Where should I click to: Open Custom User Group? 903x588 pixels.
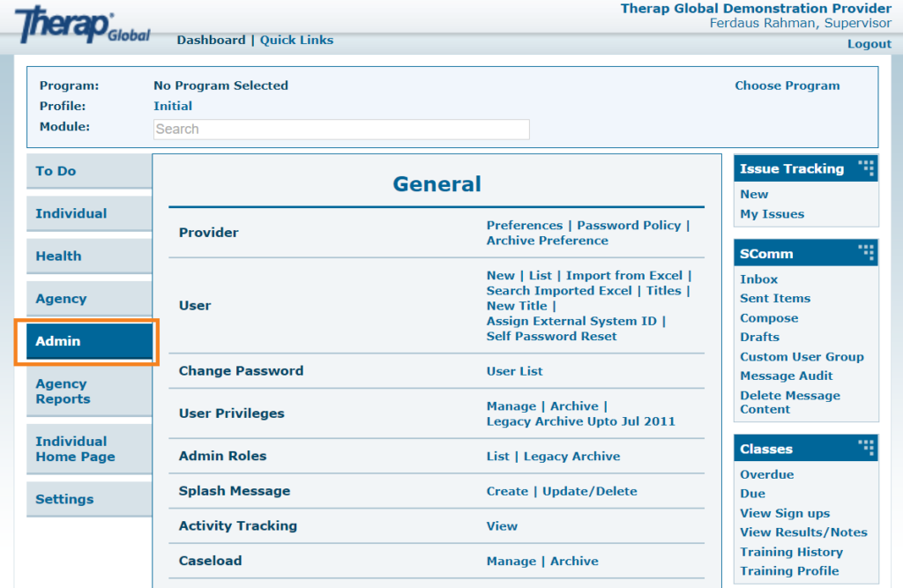pyautogui.click(x=802, y=357)
